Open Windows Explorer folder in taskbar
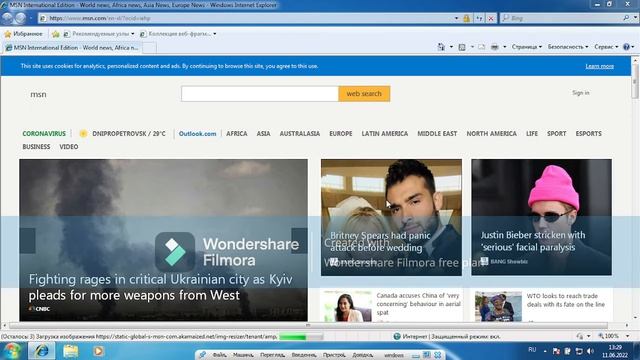The width and height of the screenshot is (640, 360). (x=71, y=351)
